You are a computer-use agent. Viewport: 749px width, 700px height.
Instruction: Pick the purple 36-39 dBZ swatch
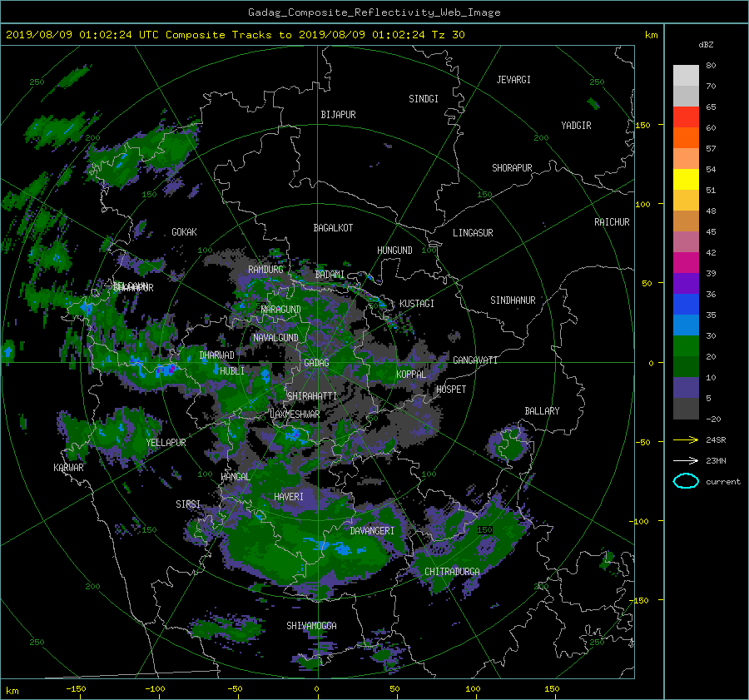click(x=686, y=283)
